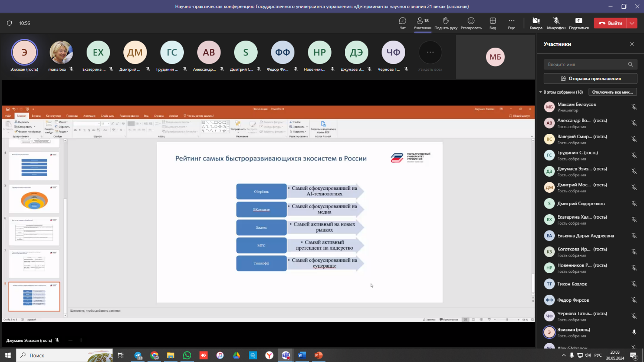Collapse the В этом собрании (18) section

coord(541,92)
